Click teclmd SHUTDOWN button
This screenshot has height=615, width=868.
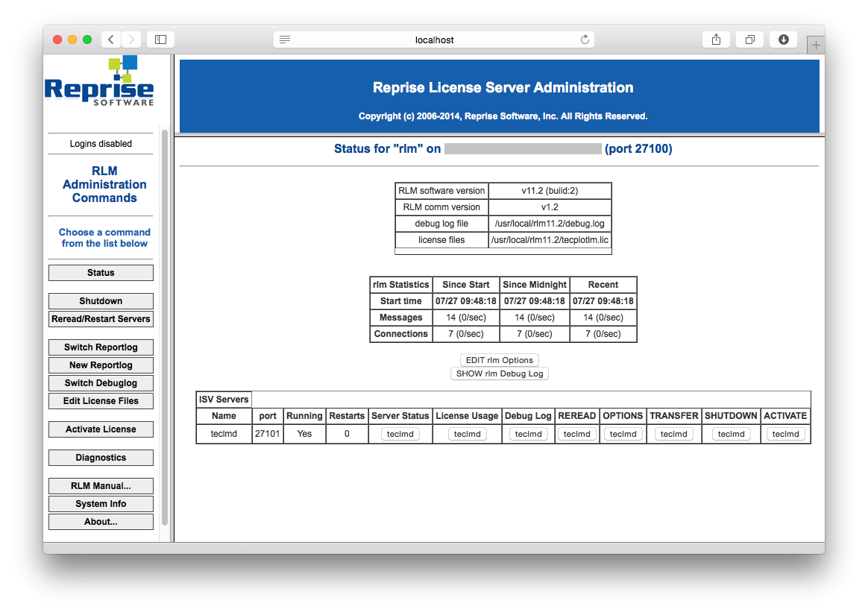point(731,434)
